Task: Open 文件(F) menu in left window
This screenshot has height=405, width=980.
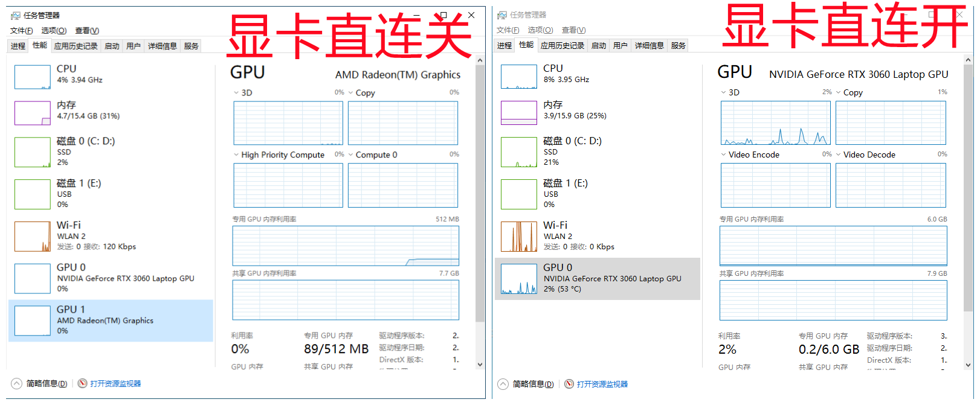Action: coord(21,30)
